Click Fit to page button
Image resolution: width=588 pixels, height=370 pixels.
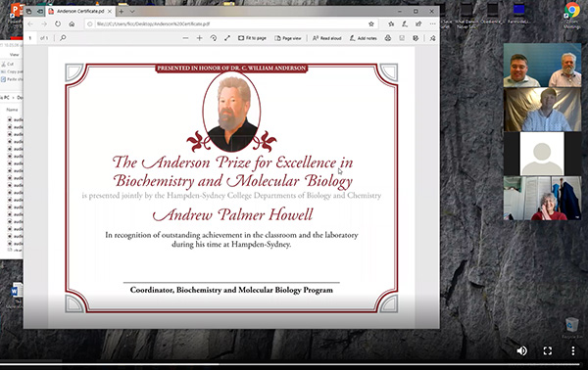(252, 38)
